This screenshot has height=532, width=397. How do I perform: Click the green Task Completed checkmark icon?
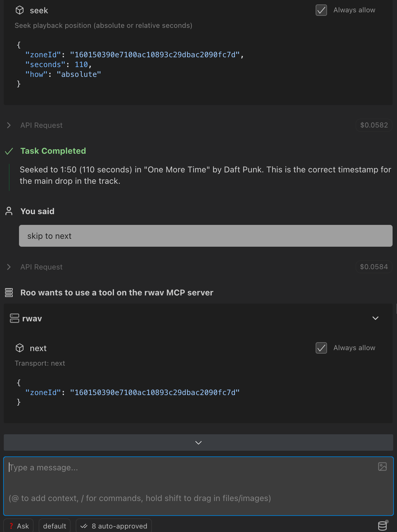point(9,151)
